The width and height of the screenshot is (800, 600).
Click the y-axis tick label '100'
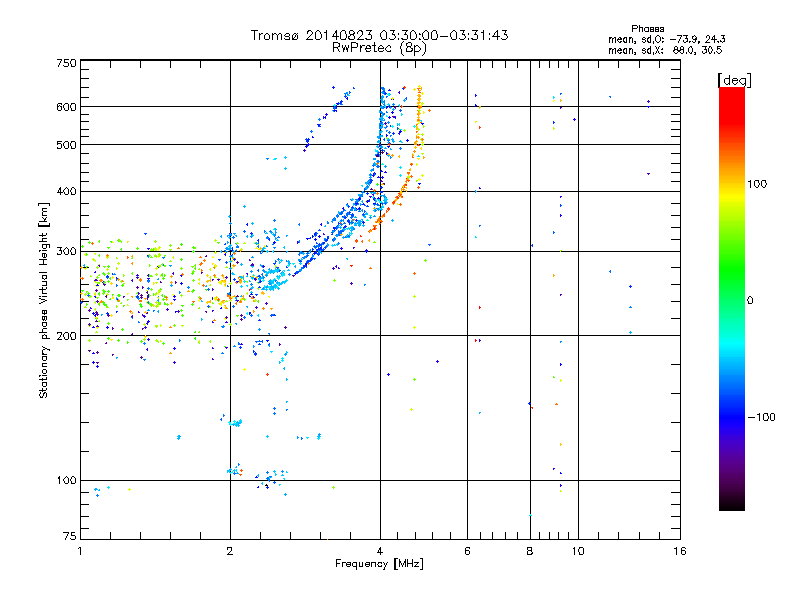click(66, 480)
